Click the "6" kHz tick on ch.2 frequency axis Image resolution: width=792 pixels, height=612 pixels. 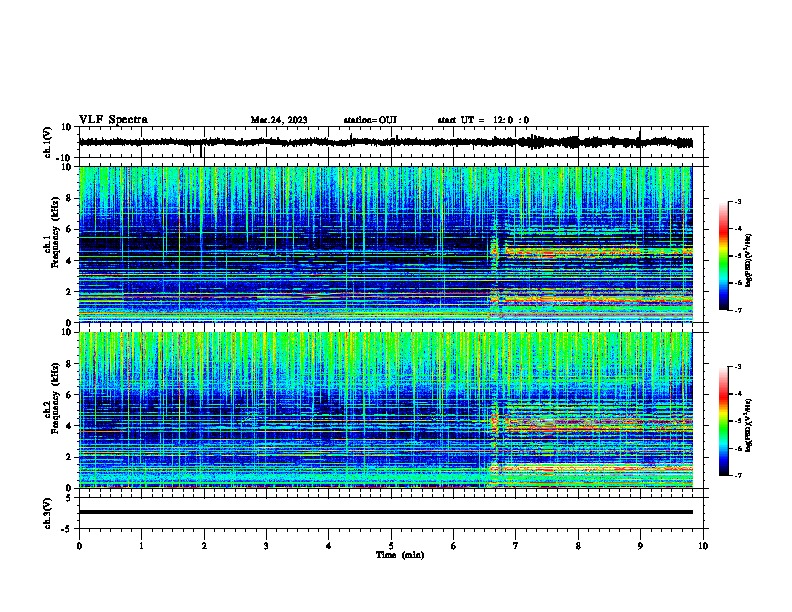click(x=70, y=395)
